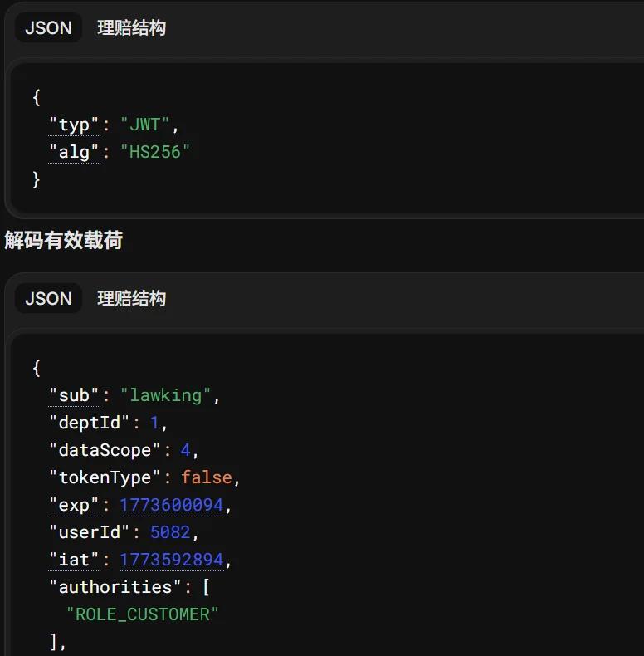Click the "sub" claim key
644x656 pixels.
[x=74, y=395]
